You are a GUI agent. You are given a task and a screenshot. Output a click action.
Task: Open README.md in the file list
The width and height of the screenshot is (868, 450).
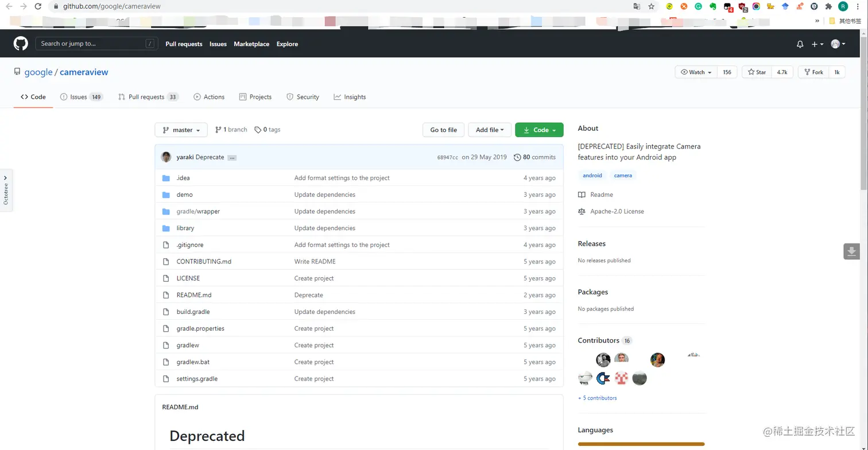point(194,295)
